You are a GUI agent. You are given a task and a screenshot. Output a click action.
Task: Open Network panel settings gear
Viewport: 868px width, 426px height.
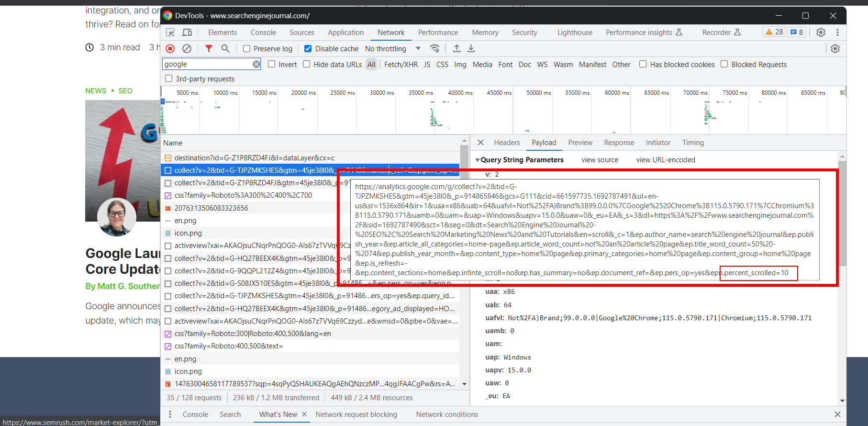click(835, 48)
